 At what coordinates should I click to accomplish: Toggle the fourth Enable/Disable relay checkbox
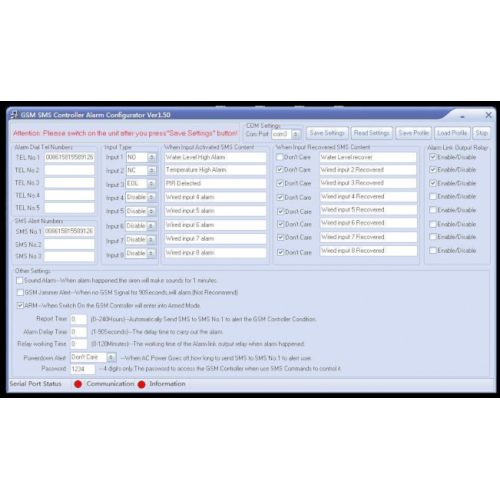(x=433, y=196)
